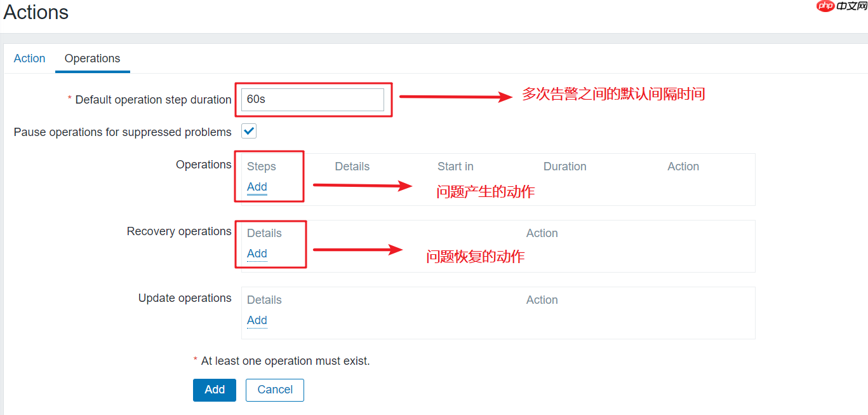Click Action header in Update operations
Image resolution: width=868 pixels, height=415 pixels.
tap(542, 300)
